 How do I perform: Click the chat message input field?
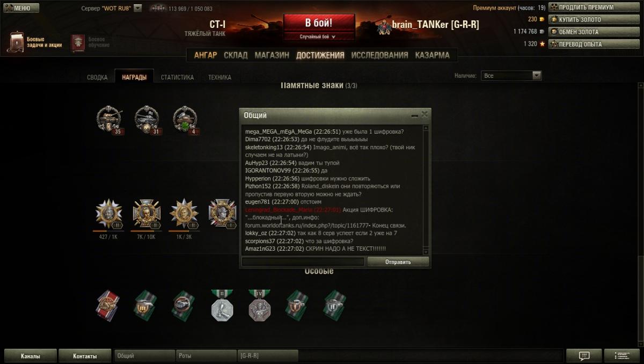tap(303, 262)
